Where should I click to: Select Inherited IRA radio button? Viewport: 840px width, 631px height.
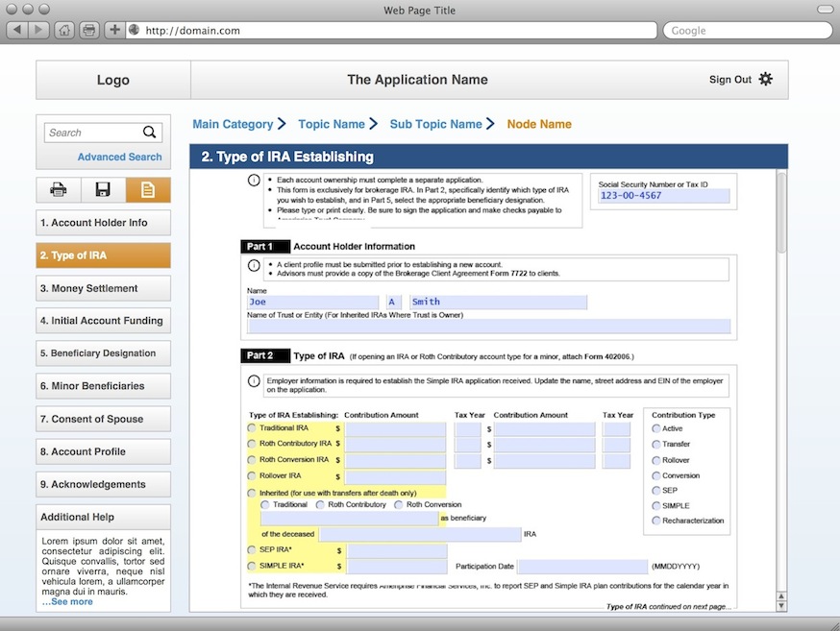point(252,493)
